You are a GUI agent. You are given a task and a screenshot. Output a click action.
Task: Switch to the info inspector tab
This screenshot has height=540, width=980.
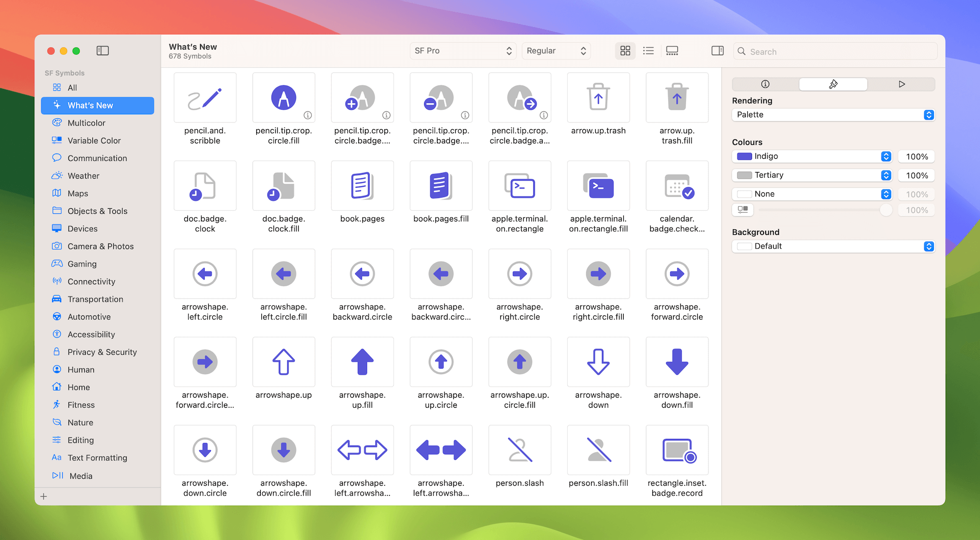point(765,84)
